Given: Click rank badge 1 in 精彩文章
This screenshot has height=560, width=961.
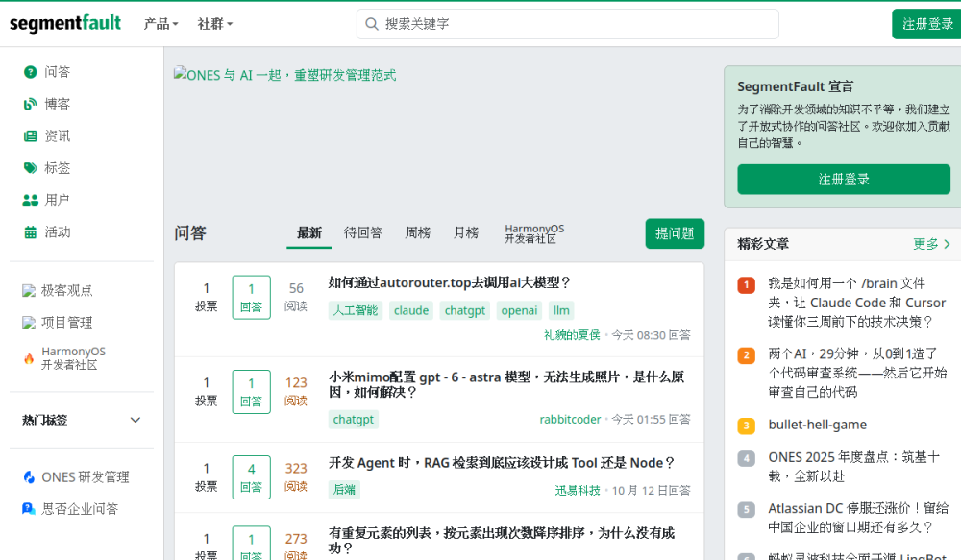Looking at the screenshot, I should [746, 285].
